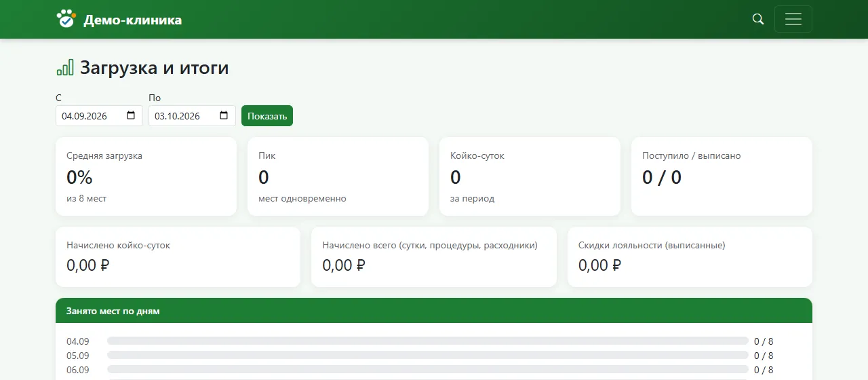Click the '0 / 0' admitted/discharged value
868x380 pixels.
[662, 177]
